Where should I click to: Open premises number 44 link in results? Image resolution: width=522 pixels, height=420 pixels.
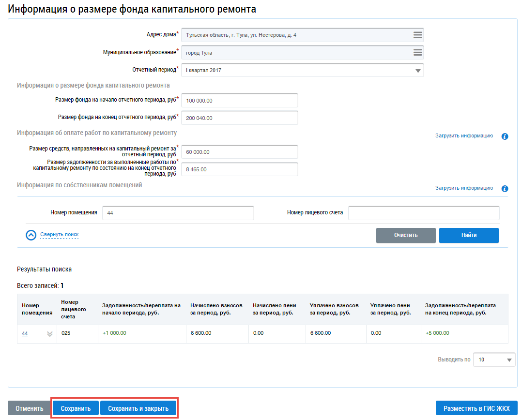click(x=25, y=333)
